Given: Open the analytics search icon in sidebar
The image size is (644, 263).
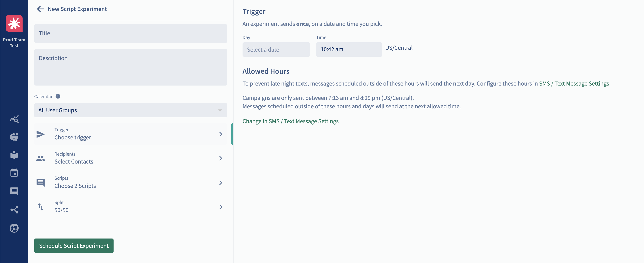Looking at the screenshot, I should (x=14, y=119).
